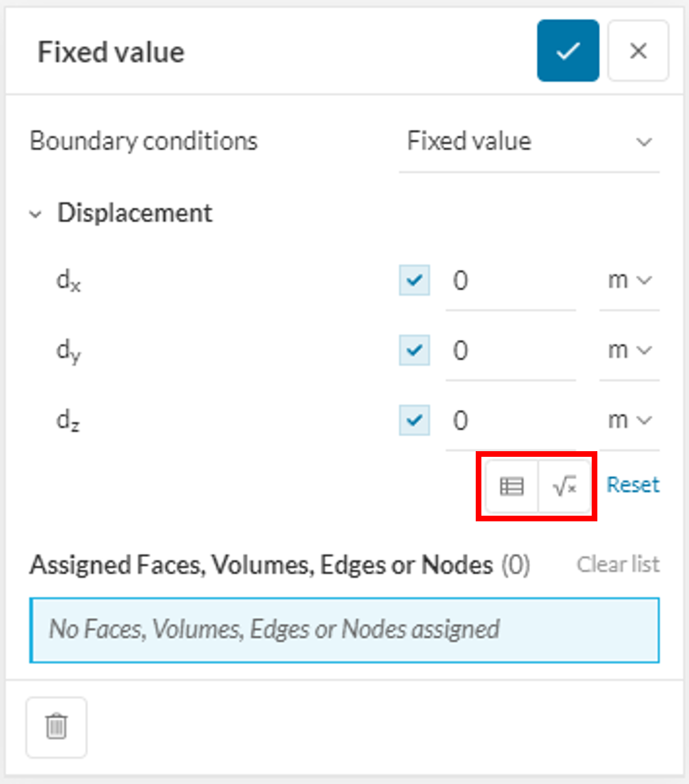This screenshot has width=689, height=784.
Task: Click Reset link for displacement
Action: pos(632,485)
